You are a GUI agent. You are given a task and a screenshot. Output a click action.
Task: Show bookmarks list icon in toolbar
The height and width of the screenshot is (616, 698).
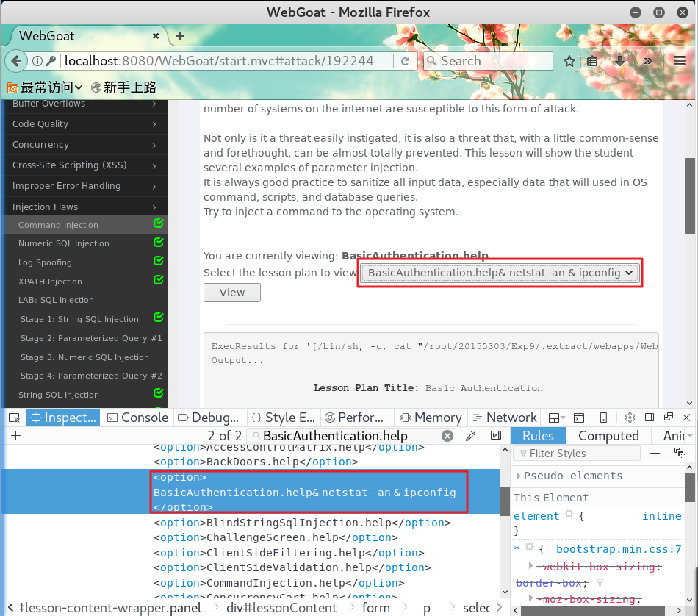coord(592,61)
